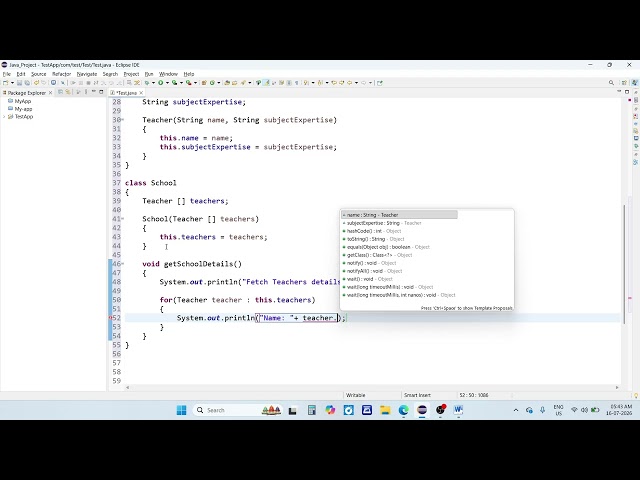Click the 'Smart Insert' status bar entry
Screen dimensions: 640x480
tap(417, 395)
